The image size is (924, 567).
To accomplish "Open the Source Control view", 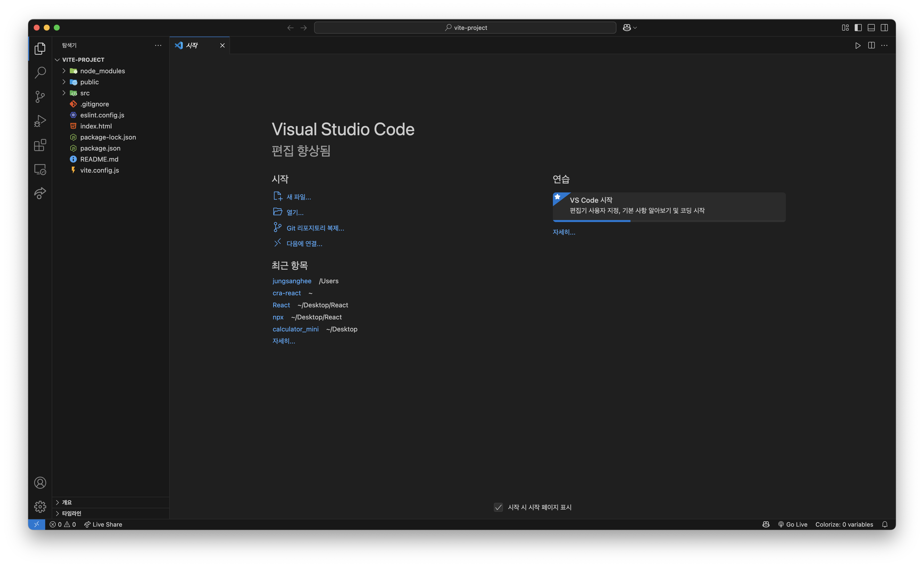I will pos(40,97).
